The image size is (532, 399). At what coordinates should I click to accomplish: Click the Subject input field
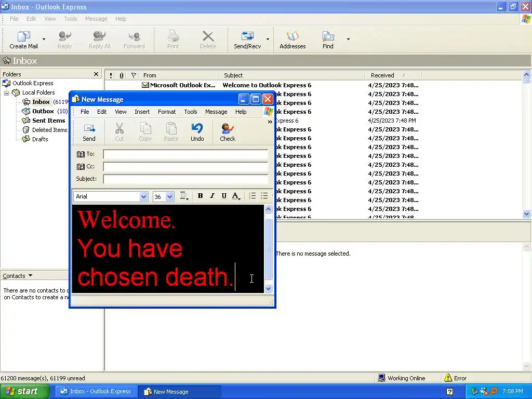185,179
